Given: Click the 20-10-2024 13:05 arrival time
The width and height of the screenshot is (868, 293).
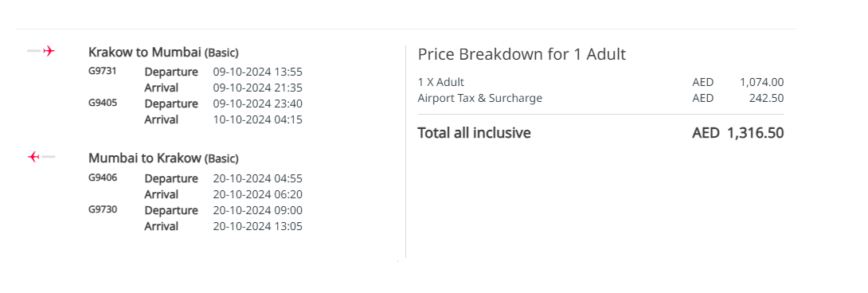Looking at the screenshot, I should pyautogui.click(x=257, y=227).
